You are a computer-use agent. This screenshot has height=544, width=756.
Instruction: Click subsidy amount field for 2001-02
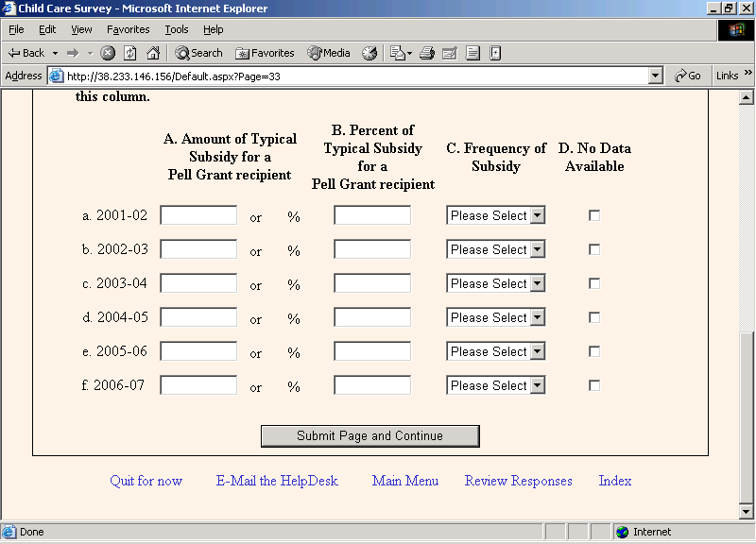198,215
